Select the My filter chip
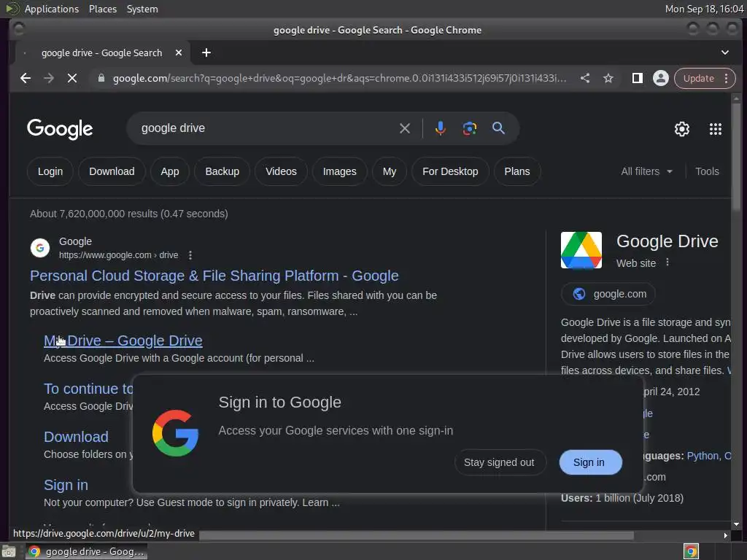 [x=390, y=171]
